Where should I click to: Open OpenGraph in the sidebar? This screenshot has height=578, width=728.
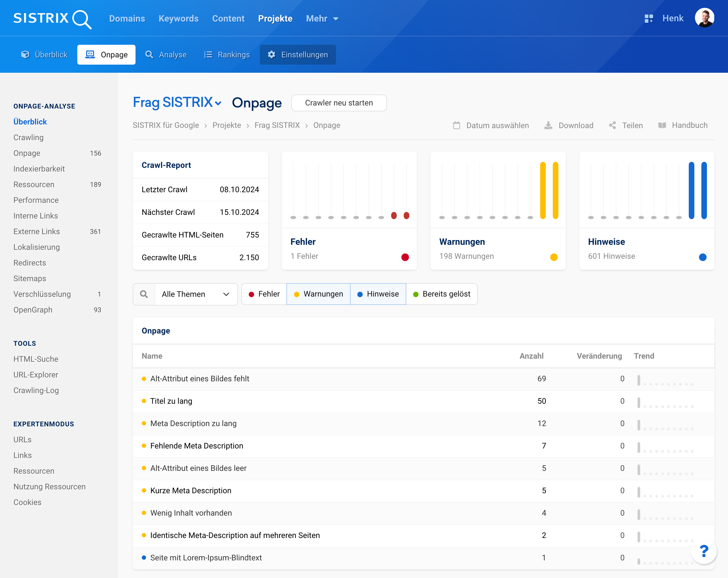pyautogui.click(x=33, y=310)
